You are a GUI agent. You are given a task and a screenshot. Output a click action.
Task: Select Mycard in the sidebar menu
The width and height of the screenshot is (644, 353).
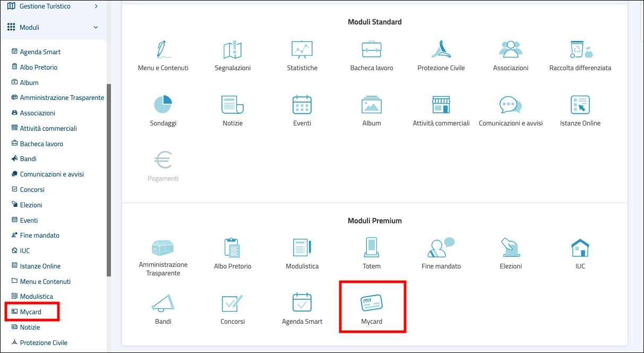coord(30,312)
